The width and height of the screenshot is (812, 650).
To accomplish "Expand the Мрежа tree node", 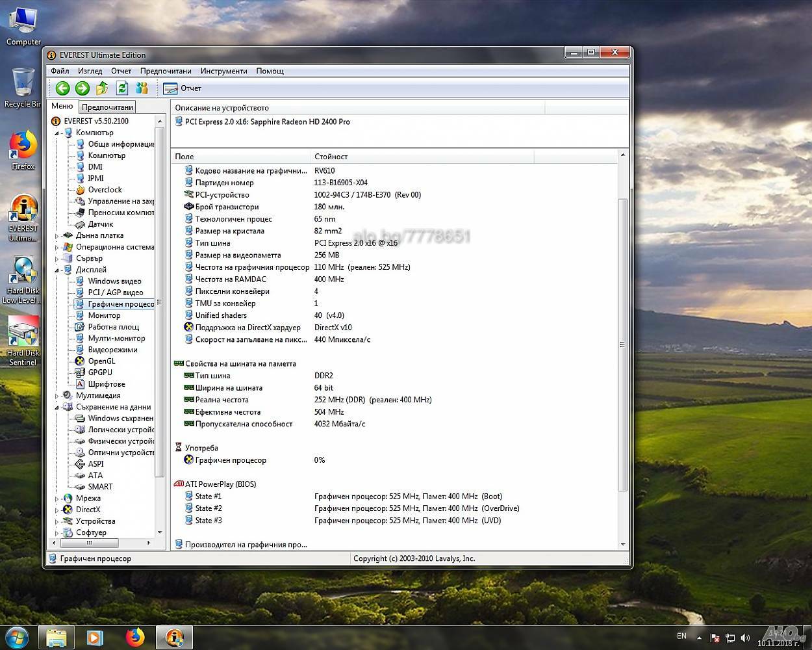I will tap(57, 499).
